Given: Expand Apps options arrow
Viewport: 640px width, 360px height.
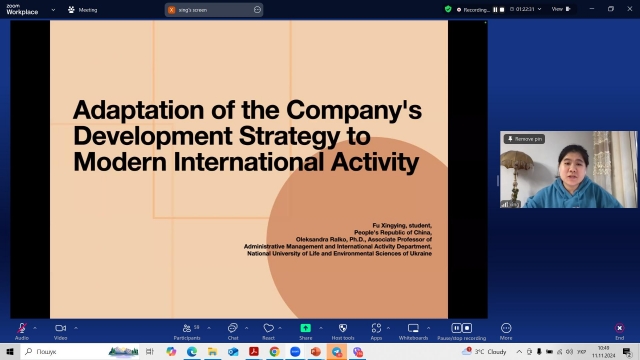Looking at the screenshot, I should tap(388, 328).
